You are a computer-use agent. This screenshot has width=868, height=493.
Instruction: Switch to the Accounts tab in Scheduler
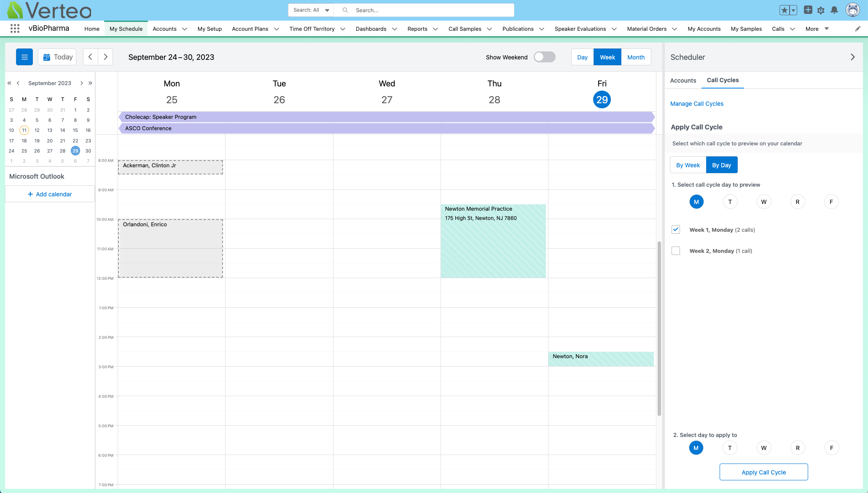pos(683,80)
